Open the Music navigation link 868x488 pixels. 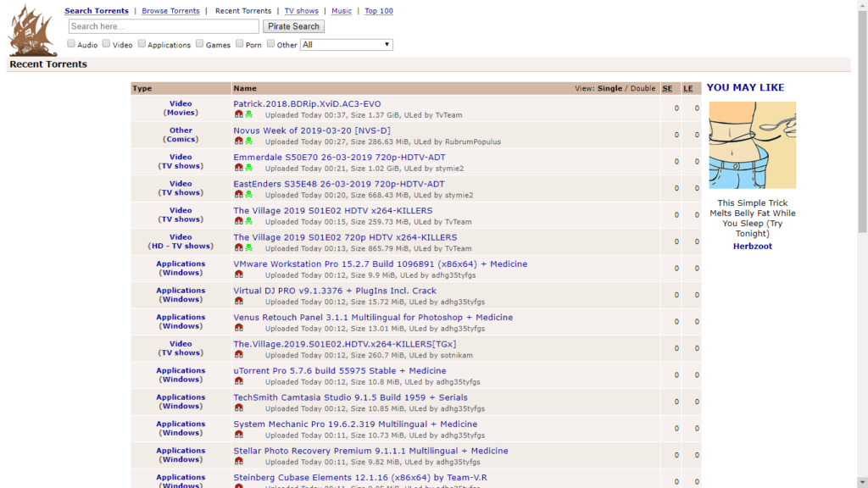click(x=342, y=10)
